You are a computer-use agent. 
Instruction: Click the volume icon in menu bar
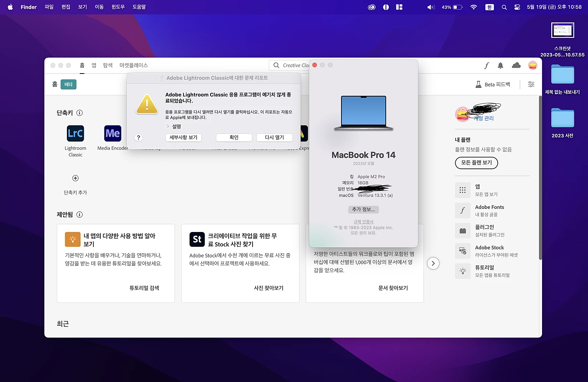(431, 7)
